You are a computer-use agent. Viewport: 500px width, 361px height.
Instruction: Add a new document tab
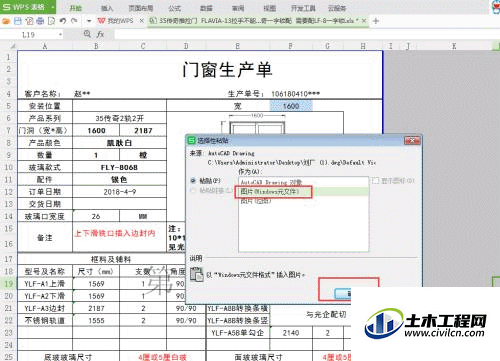(376, 21)
